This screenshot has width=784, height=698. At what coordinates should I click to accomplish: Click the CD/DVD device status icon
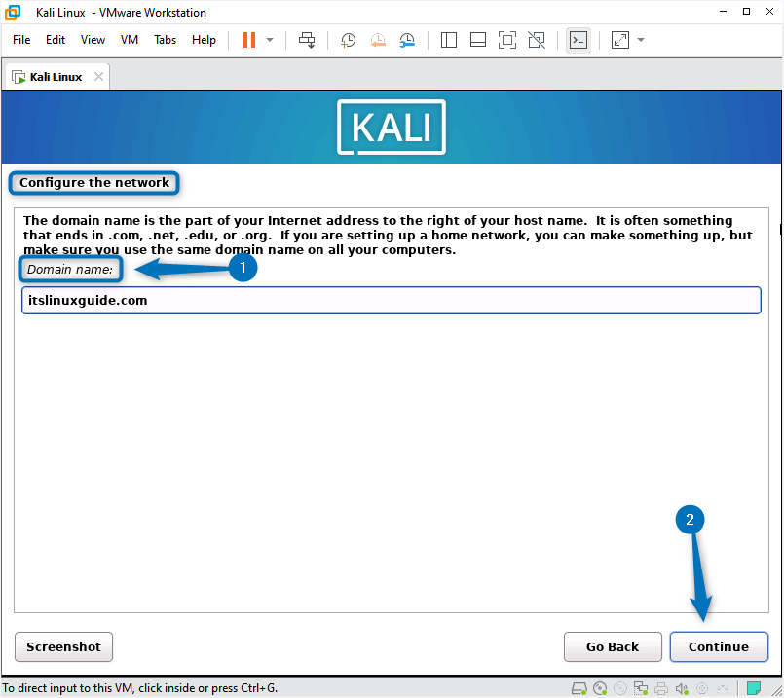pos(601,687)
